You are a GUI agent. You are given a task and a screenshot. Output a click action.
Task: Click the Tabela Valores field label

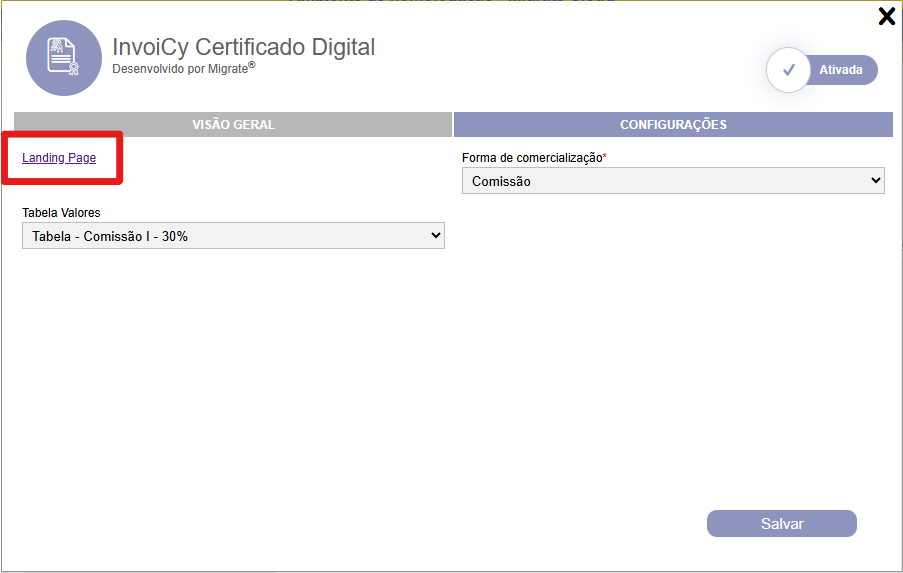[61, 212]
